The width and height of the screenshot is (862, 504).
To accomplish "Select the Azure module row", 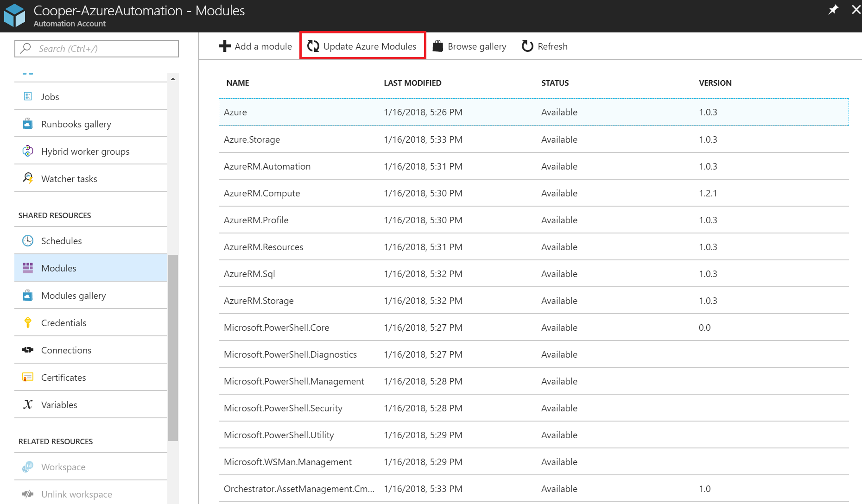I will coord(534,112).
